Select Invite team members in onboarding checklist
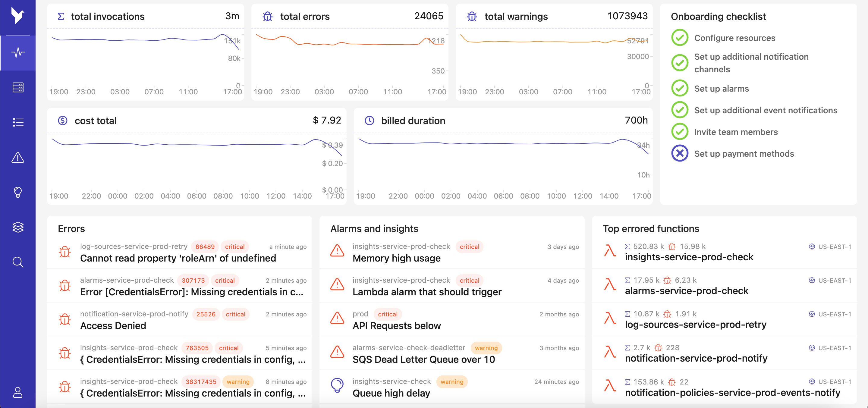 pyautogui.click(x=736, y=132)
